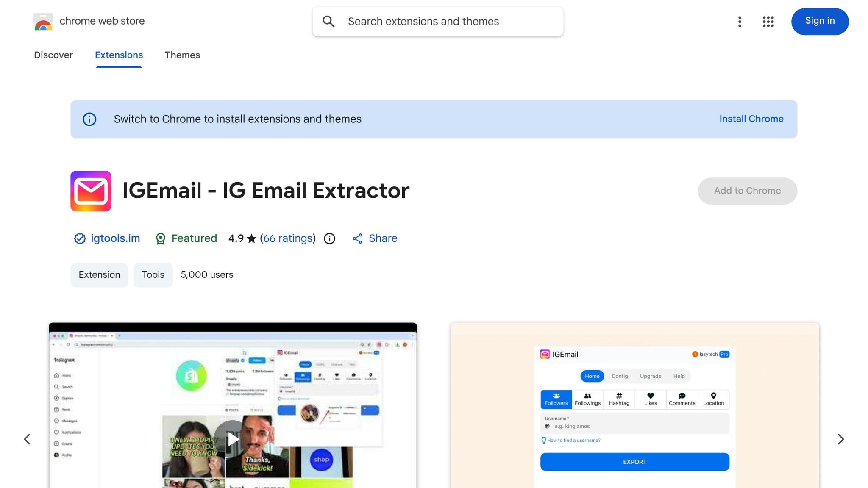Screen dimensions: 868x488
Task: Click the Install Chrome link
Action: pyautogui.click(x=751, y=119)
